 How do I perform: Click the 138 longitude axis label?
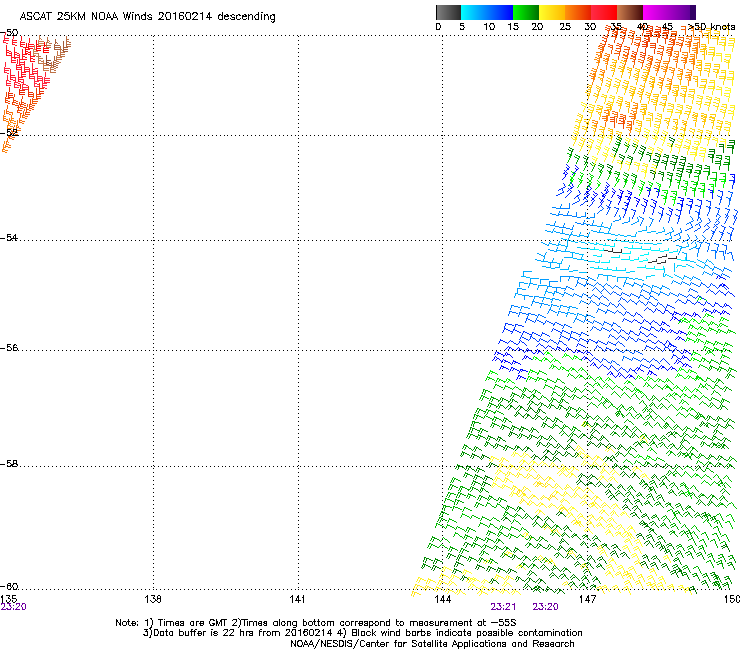[153, 599]
